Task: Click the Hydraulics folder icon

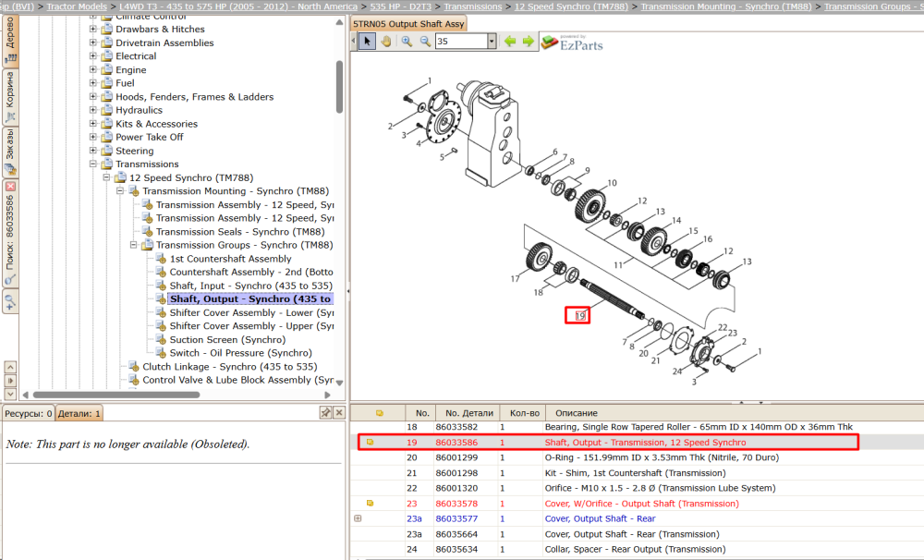Action: pyautogui.click(x=106, y=110)
